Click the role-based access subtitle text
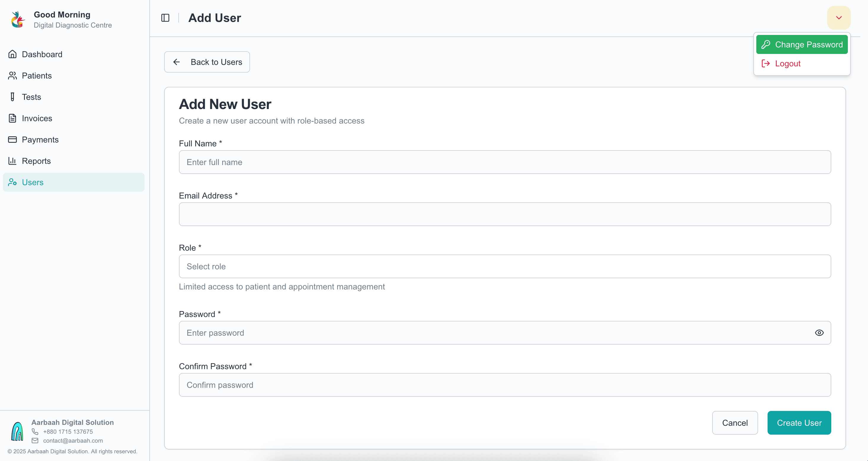 (x=272, y=121)
